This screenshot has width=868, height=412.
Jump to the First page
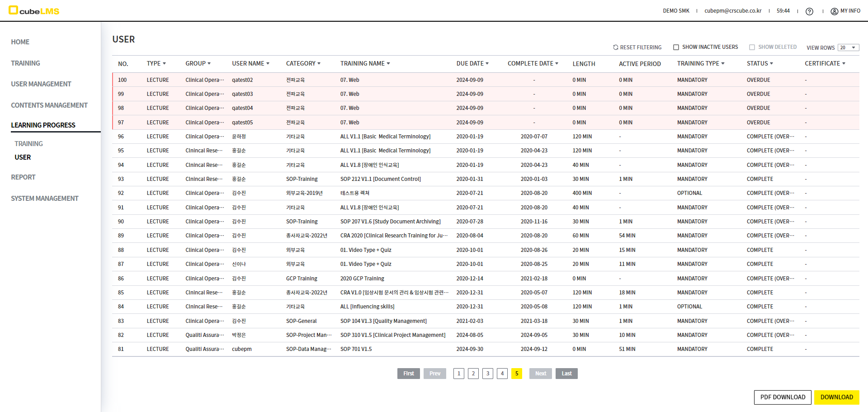click(408, 374)
